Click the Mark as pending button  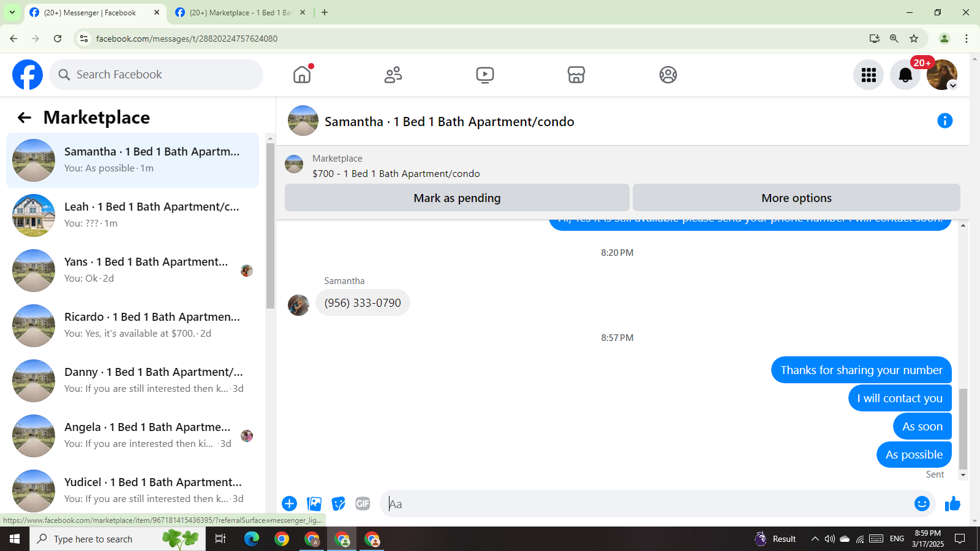tap(457, 198)
